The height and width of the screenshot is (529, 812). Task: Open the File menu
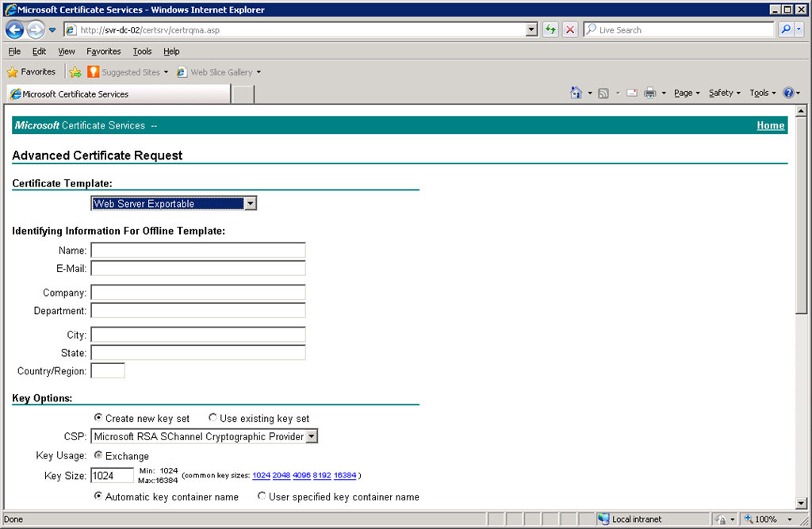(x=14, y=52)
